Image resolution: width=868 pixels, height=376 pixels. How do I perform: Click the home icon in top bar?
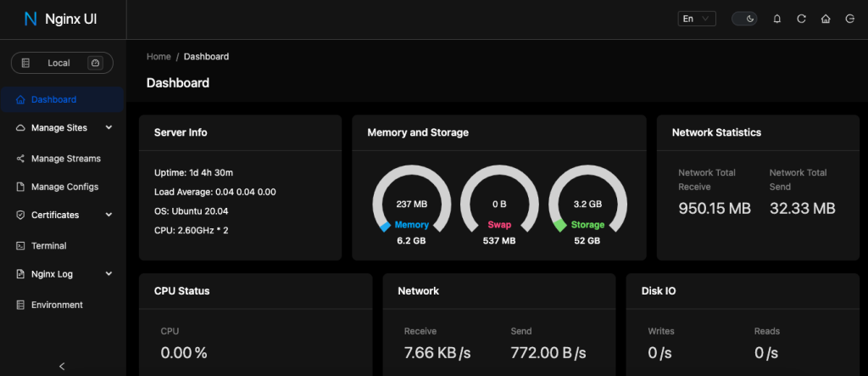[826, 19]
